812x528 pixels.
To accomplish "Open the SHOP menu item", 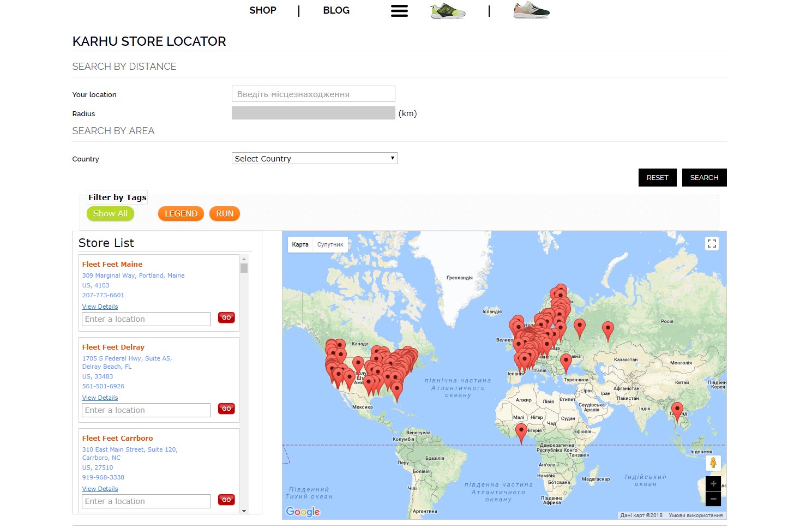I will tap(263, 10).
